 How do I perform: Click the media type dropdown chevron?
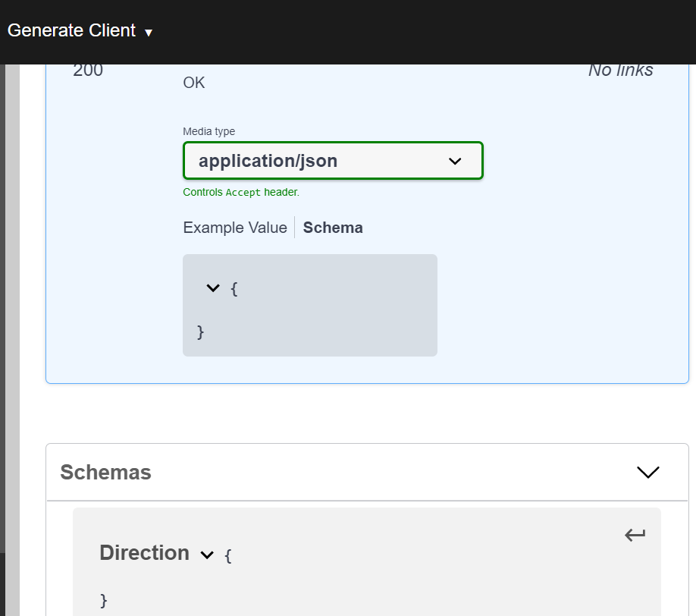click(x=454, y=161)
